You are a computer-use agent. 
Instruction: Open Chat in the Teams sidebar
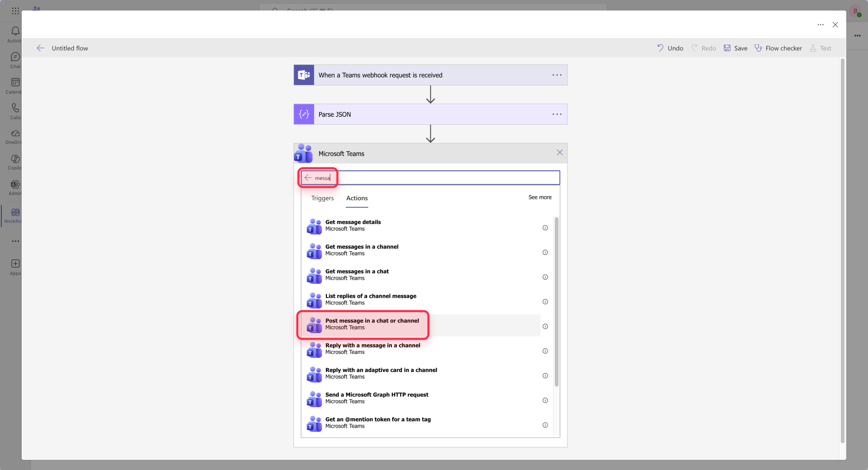[x=15, y=60]
